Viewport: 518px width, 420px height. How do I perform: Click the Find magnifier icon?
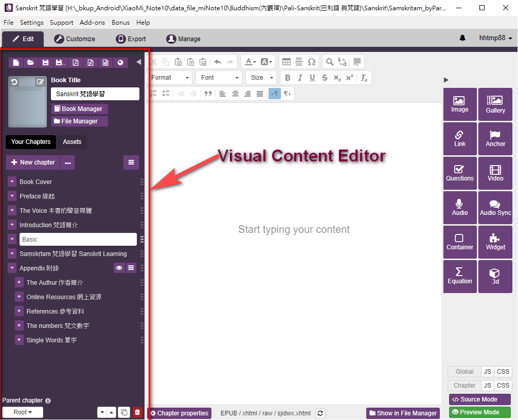point(329,62)
